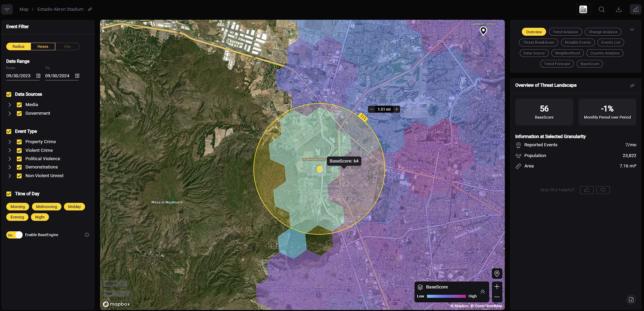
Task: Expand the Property Crime event type
Action: pos(9,142)
